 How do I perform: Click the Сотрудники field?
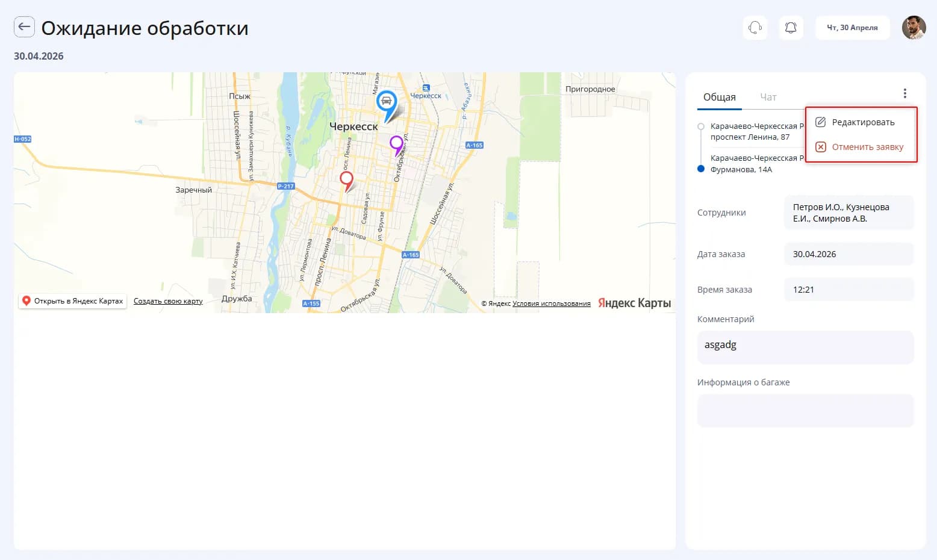click(x=848, y=213)
